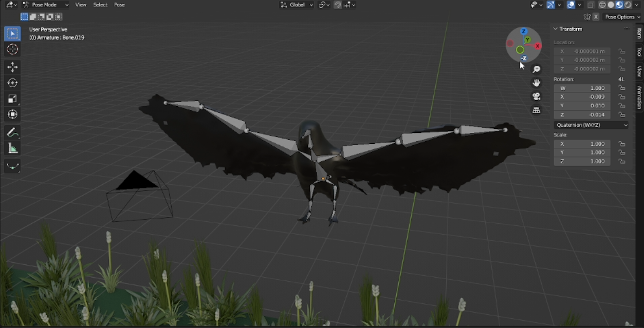Open the Select menu
This screenshot has width=644, height=328.
(100, 5)
